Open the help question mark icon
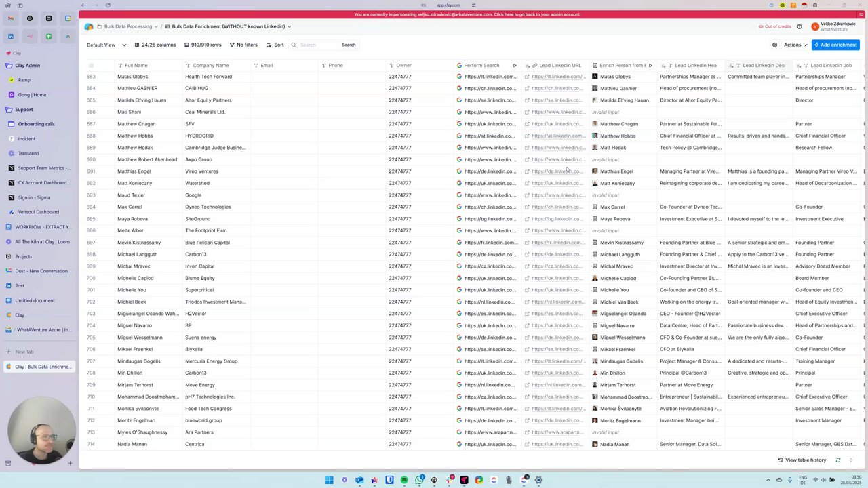868x488 pixels. pyautogui.click(x=800, y=26)
